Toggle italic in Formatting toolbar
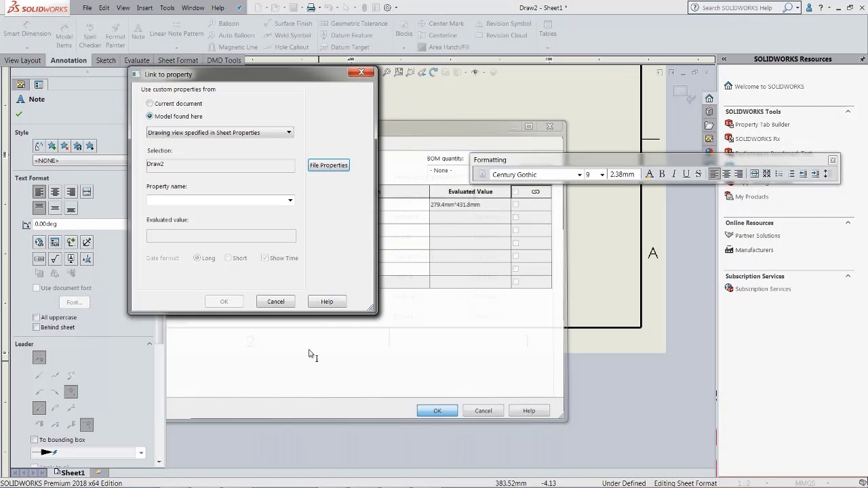The width and height of the screenshot is (868, 488). click(674, 174)
